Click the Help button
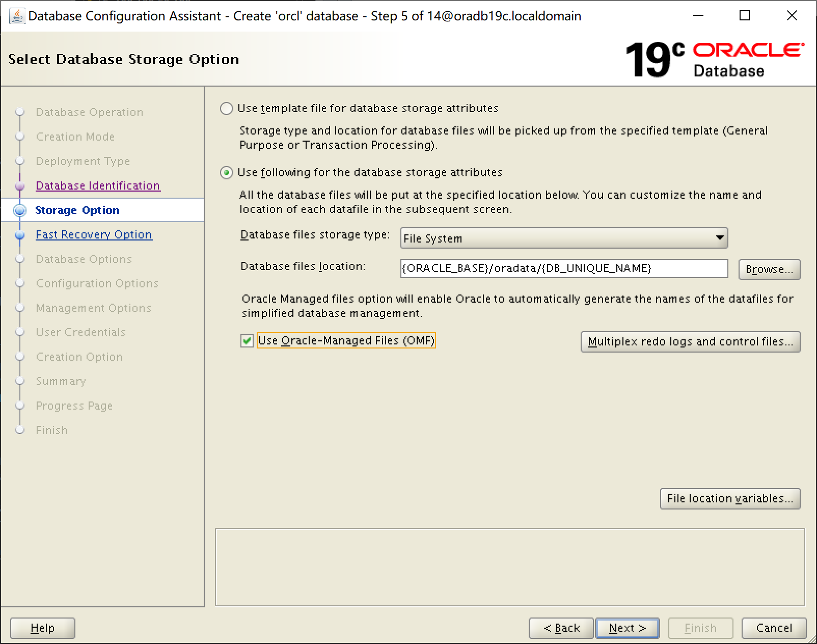 pos(43,628)
